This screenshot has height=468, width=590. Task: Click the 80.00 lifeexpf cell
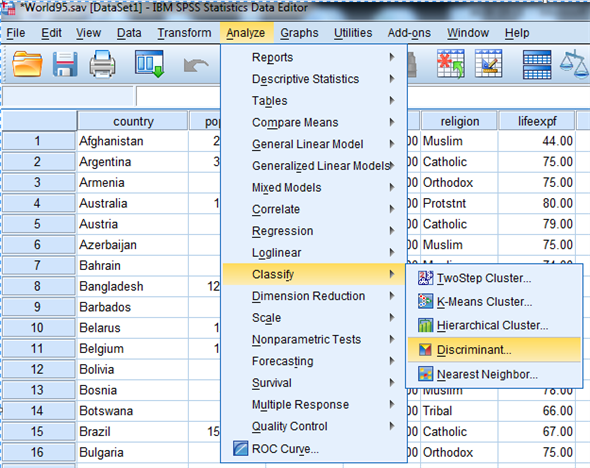(x=537, y=204)
